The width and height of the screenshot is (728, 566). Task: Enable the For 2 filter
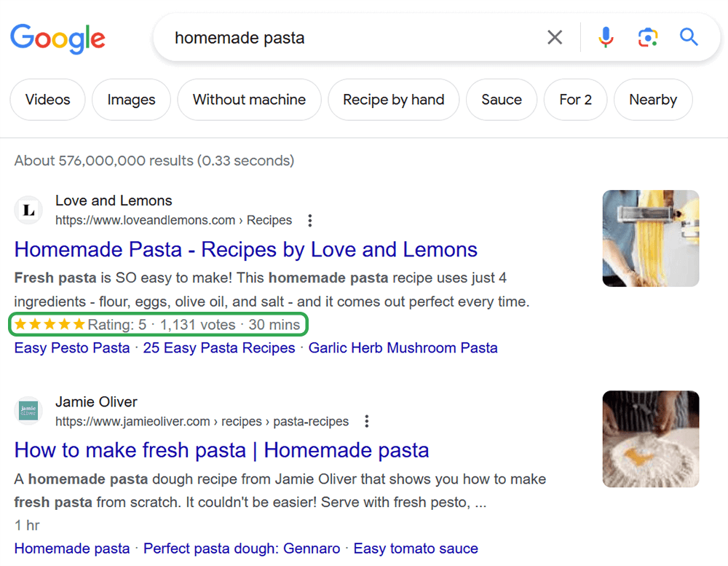pyautogui.click(x=575, y=100)
